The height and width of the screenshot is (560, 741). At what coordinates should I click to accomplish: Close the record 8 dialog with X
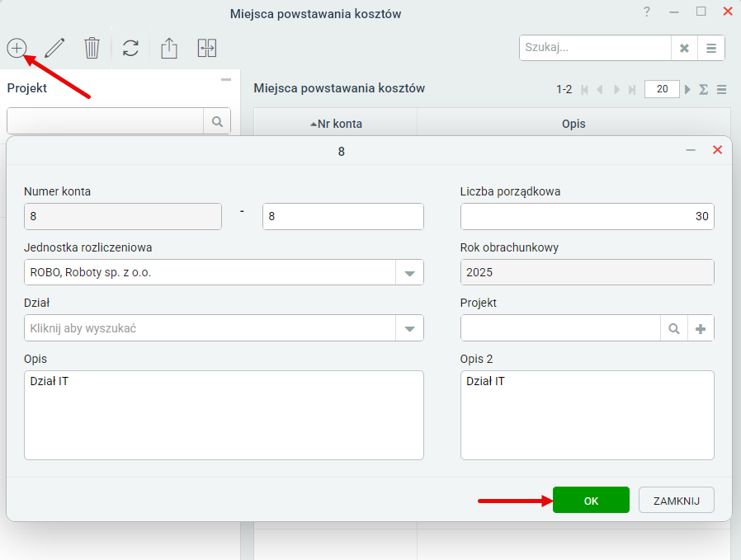click(717, 150)
